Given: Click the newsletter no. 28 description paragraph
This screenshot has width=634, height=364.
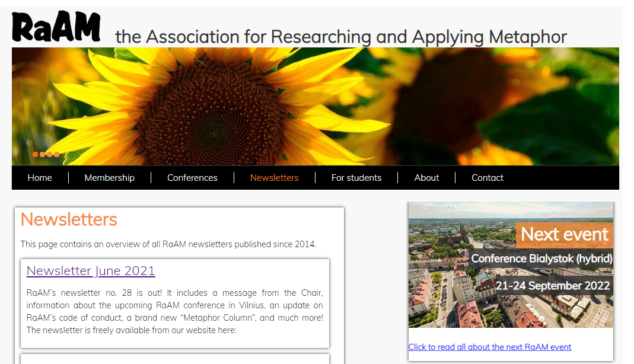Looking at the screenshot, I should pos(175,311).
